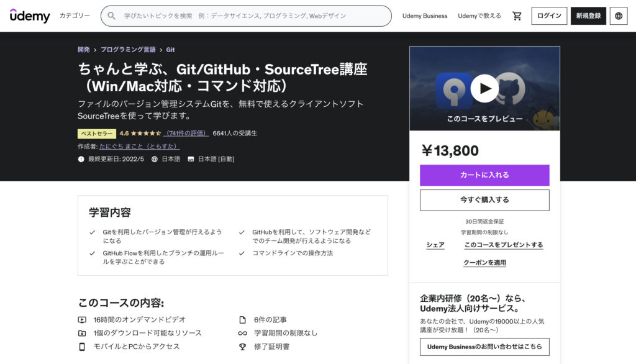Open Udemyで教える link
Image resolution: width=636 pixels, height=364 pixels.
pyautogui.click(x=479, y=16)
